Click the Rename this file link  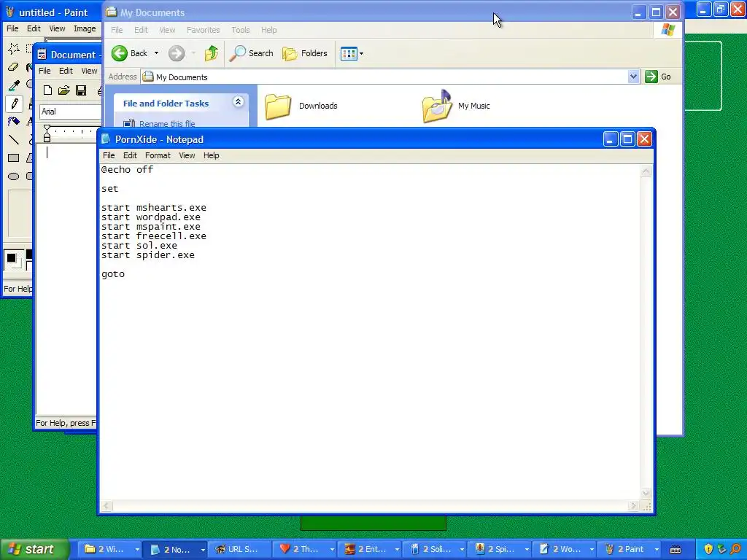(x=167, y=124)
